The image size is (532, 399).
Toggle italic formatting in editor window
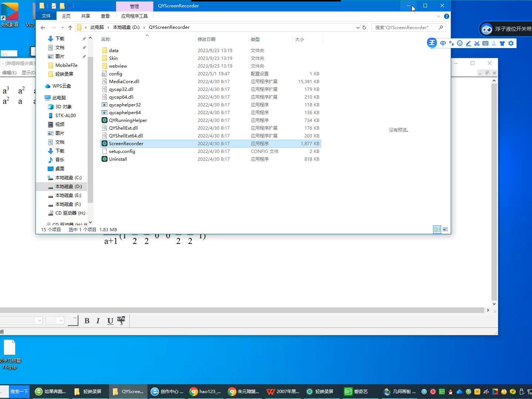tap(98, 321)
